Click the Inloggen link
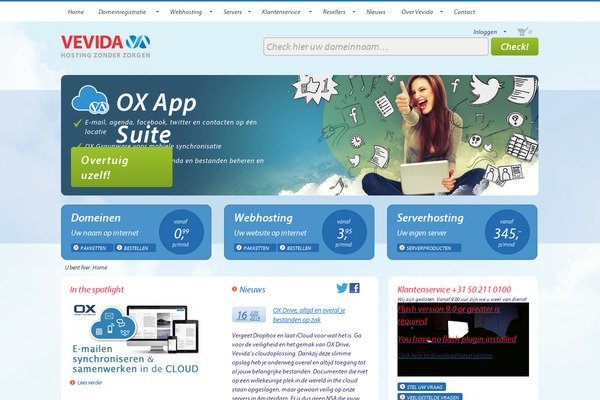The width and height of the screenshot is (600, 400). [485, 32]
